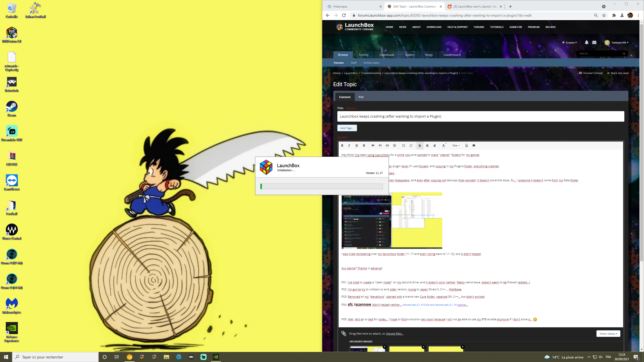Align text left in the editor
Viewport: 644px width, 362px height.
coord(420,146)
